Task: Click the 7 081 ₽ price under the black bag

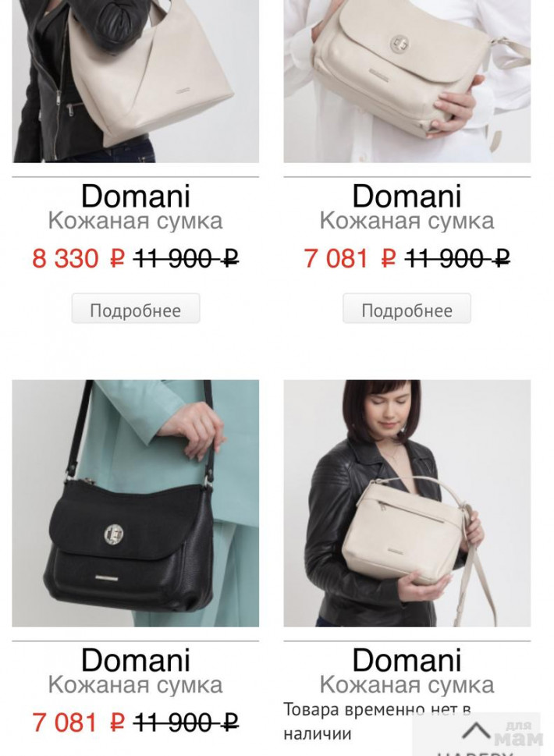Action: (79, 722)
